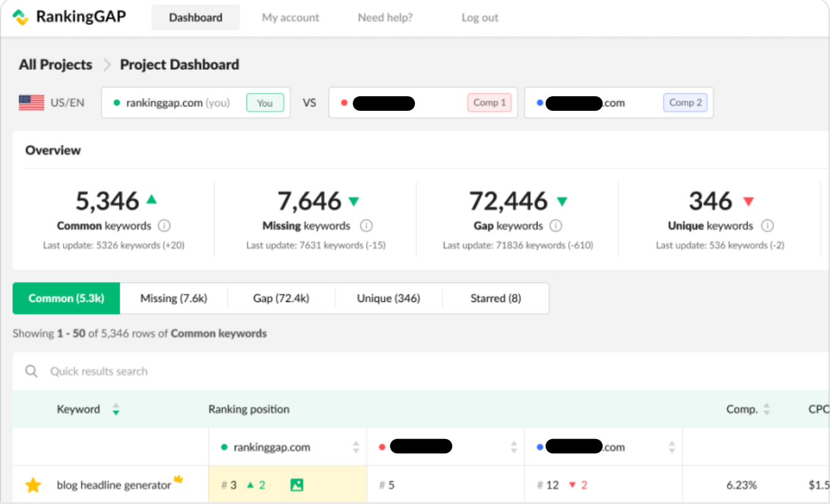Sort the rankinggap.com ranking column
The height and width of the screenshot is (504, 830).
coord(356,447)
